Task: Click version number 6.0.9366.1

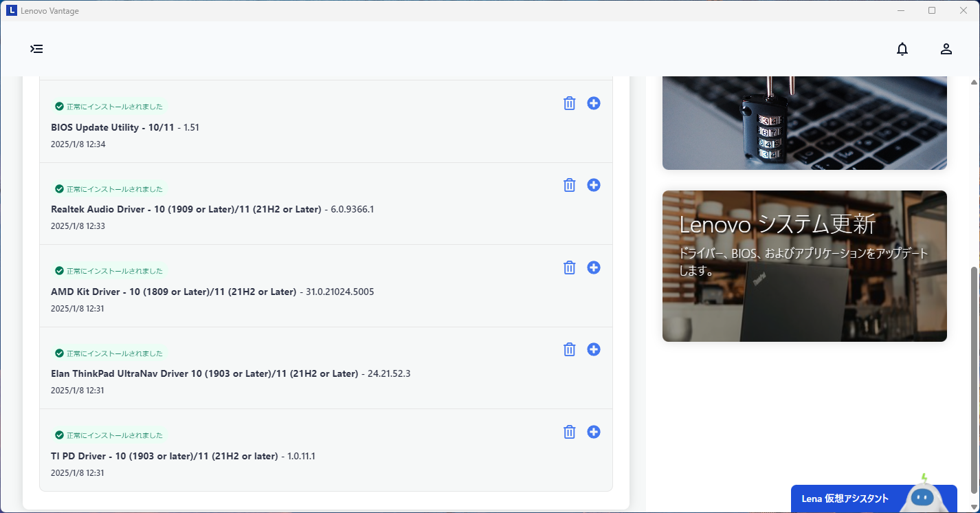Action: click(352, 209)
